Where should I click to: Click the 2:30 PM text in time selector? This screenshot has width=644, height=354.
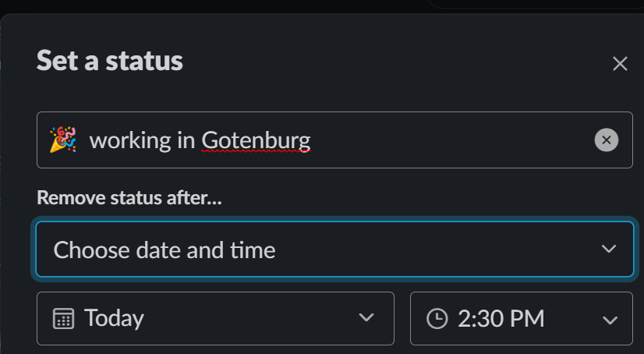pos(501,318)
